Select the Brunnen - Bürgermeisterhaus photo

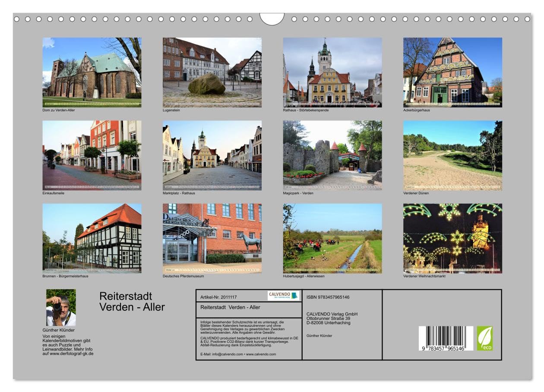click(x=92, y=238)
